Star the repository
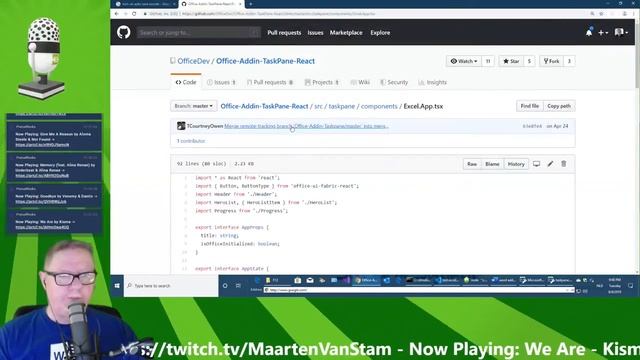The width and height of the screenshot is (640, 360). pyautogui.click(x=511, y=61)
